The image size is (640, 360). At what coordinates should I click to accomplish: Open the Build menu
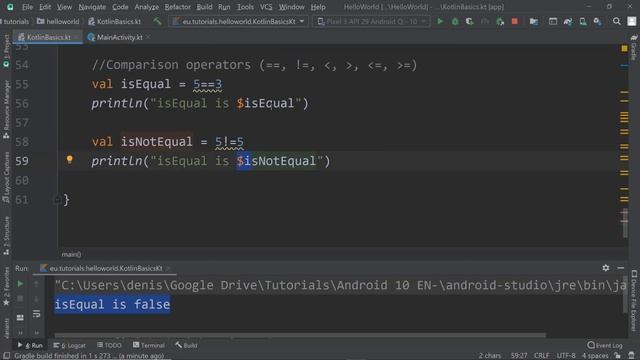(x=204, y=7)
